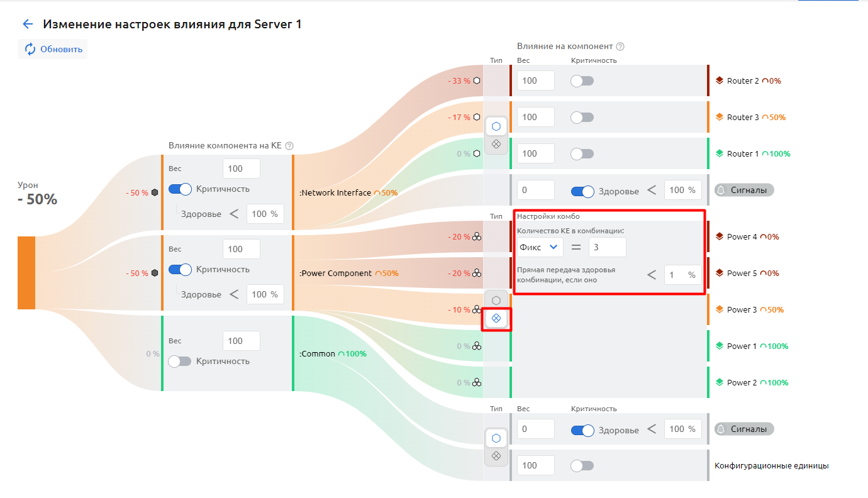Click the Router 2 layers icon
The height and width of the screenshot is (498, 868).
(x=720, y=80)
